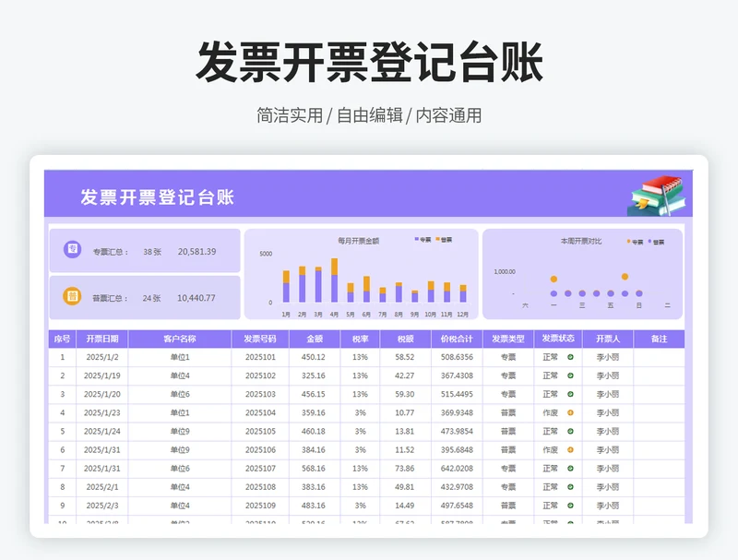Click the 本周开票对比 chart title
738x560 pixels.
581,241
